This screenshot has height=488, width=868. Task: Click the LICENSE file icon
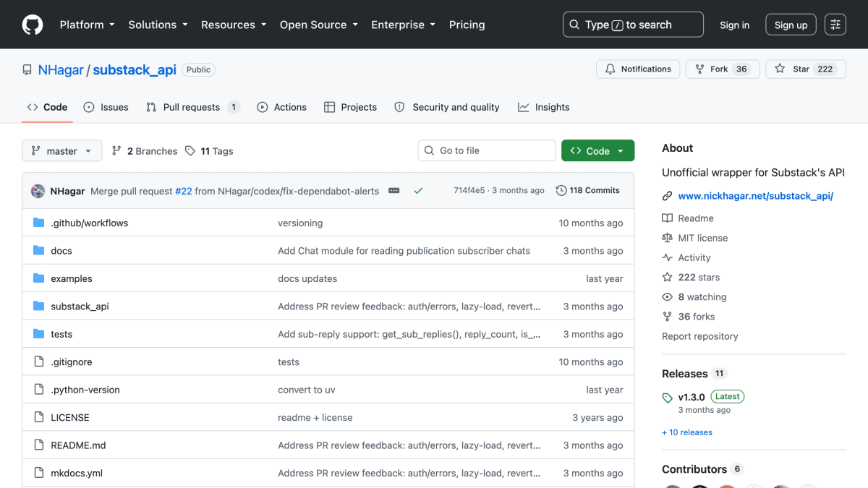pyautogui.click(x=39, y=418)
